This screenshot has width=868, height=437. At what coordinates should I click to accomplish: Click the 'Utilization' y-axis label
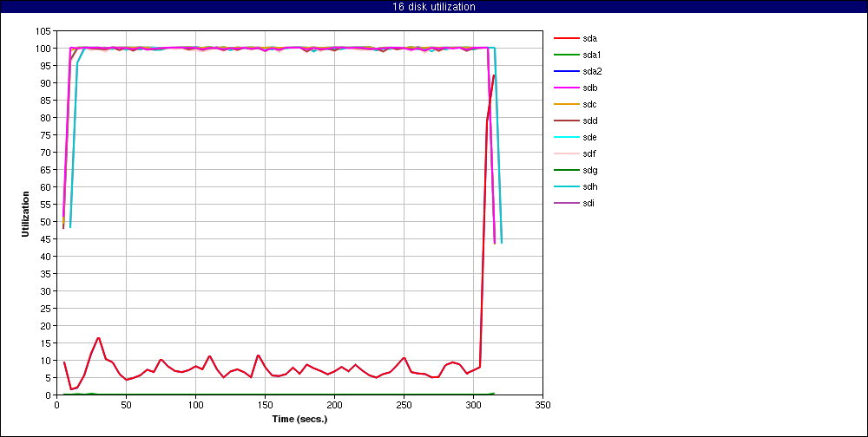coord(25,214)
